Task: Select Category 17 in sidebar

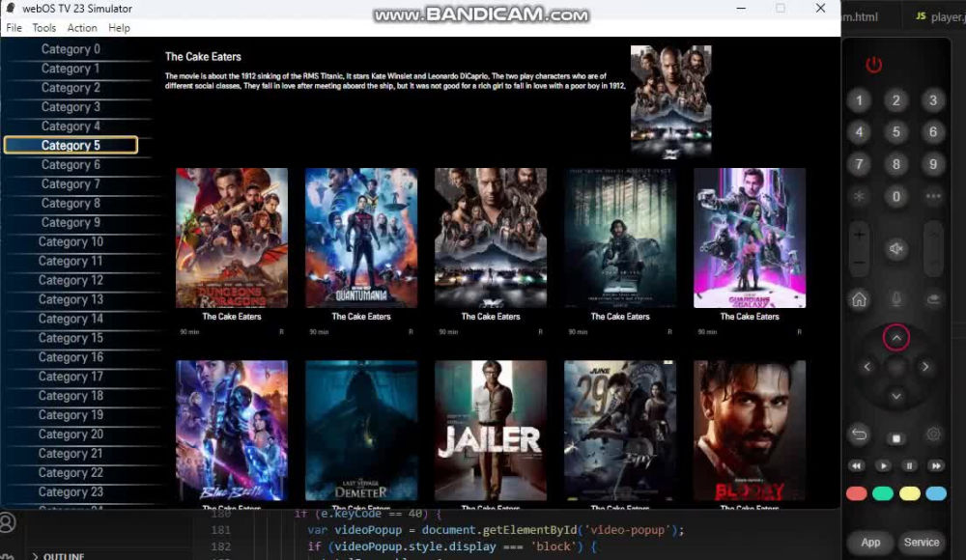Action: [x=71, y=377]
